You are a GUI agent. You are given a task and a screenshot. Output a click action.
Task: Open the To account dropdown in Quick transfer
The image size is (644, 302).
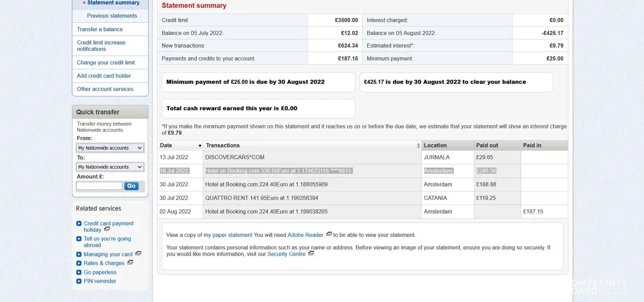[110, 167]
